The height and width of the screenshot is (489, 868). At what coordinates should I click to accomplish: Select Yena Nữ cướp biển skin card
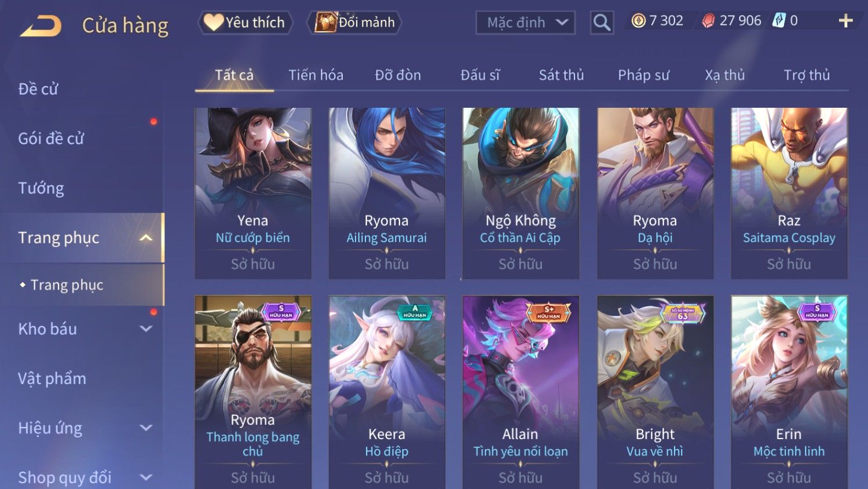point(253,193)
